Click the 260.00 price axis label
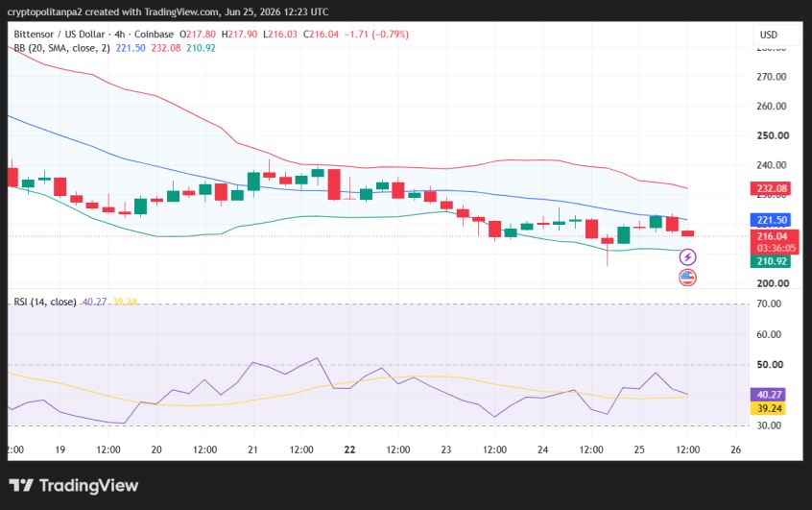The width and height of the screenshot is (812, 510). 772,107
